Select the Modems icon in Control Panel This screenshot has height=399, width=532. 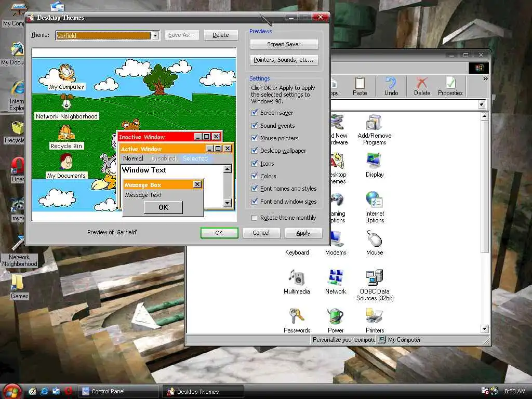click(336, 244)
